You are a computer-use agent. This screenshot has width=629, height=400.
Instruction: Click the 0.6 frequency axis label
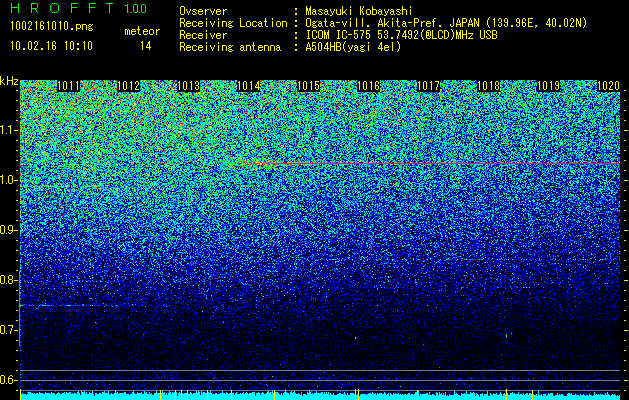click(x=9, y=380)
